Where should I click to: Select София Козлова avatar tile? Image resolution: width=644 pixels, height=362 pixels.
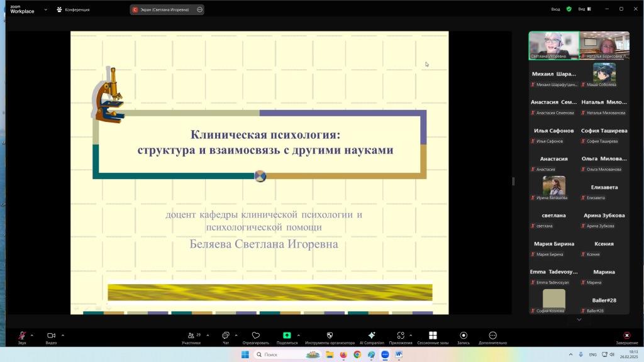(553, 302)
